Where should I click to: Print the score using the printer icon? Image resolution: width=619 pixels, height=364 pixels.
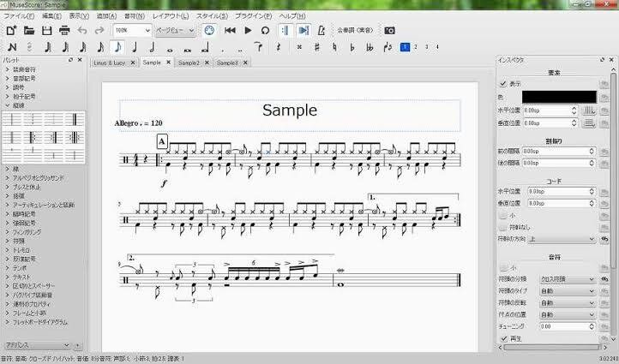(x=64, y=30)
